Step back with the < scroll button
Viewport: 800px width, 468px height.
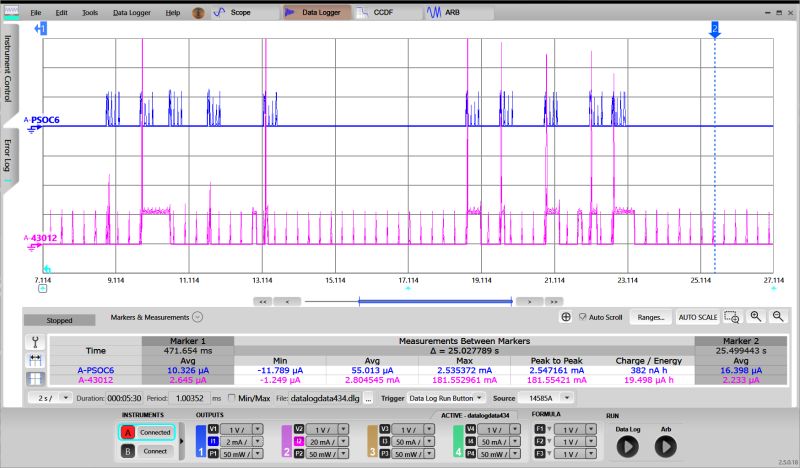[287, 302]
